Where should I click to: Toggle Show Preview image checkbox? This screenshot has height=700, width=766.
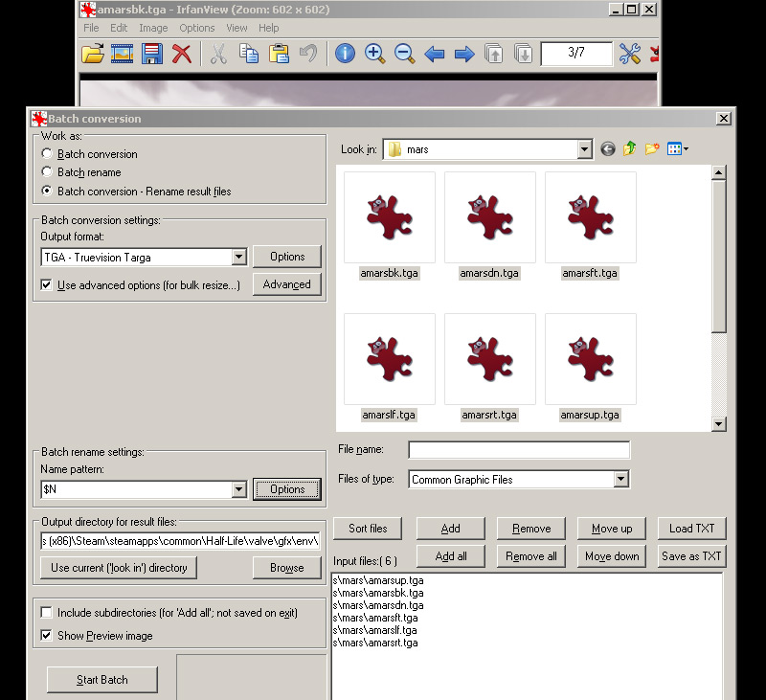[x=46, y=635]
